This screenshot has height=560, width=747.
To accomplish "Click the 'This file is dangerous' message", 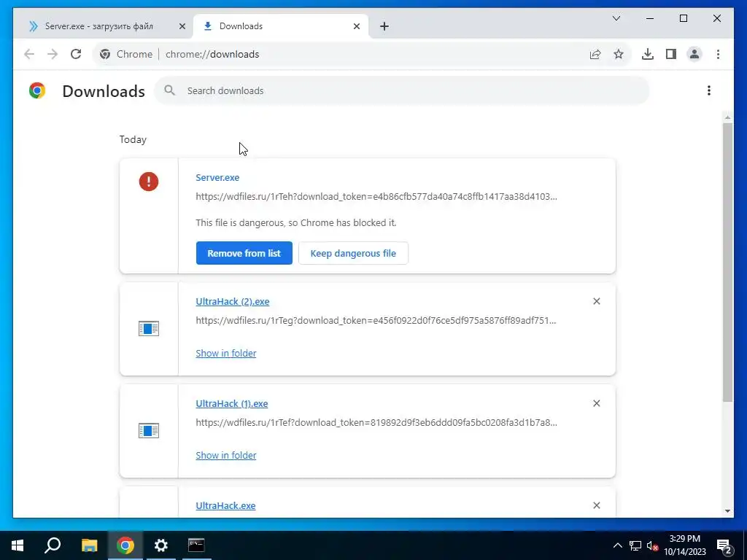I will pyautogui.click(x=296, y=222).
